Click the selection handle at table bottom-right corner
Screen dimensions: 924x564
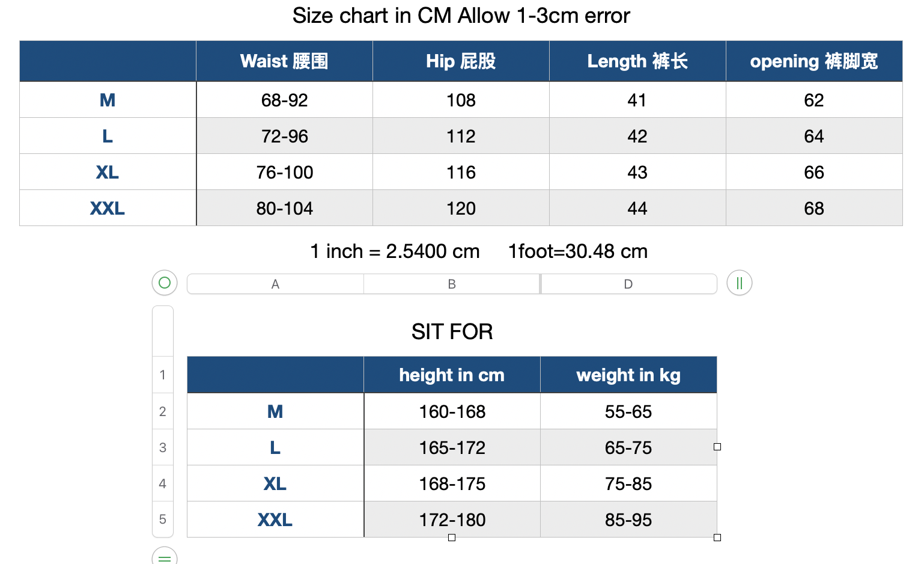coord(717,538)
